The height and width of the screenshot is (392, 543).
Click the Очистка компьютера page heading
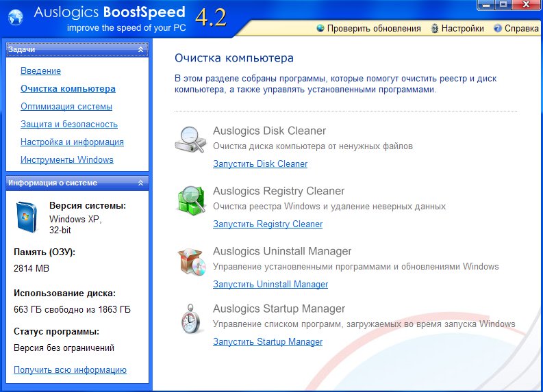click(233, 57)
